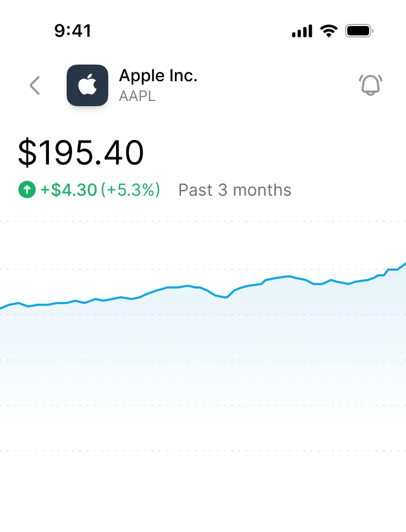Screen dimensions: 406x532
Task: Tap the cellular signal bars icon
Action: point(302,31)
